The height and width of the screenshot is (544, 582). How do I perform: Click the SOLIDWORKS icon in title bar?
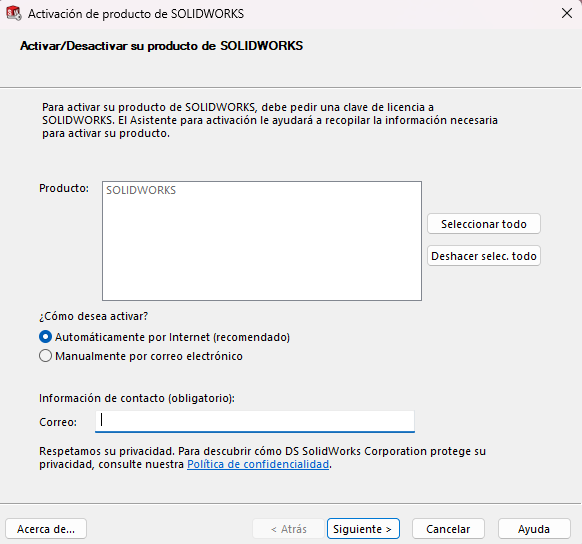coord(14,13)
